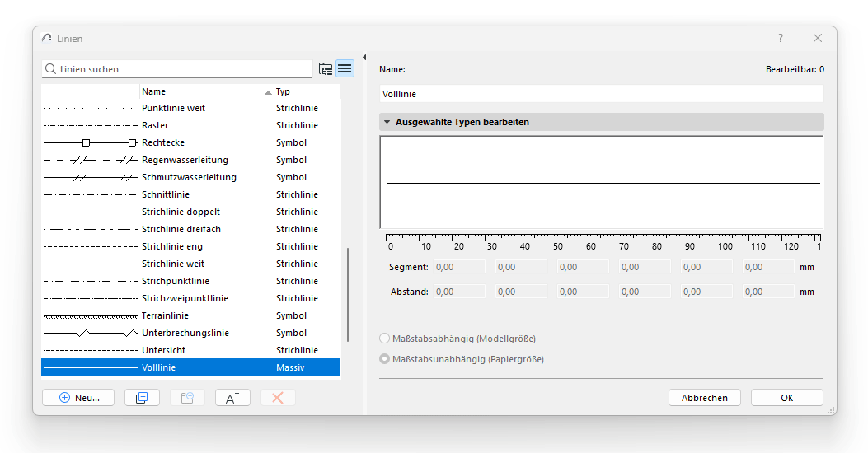Select Maßstabsunabhängig (Papiergröße) radio option
The width and height of the screenshot is (868, 453).
(x=384, y=359)
